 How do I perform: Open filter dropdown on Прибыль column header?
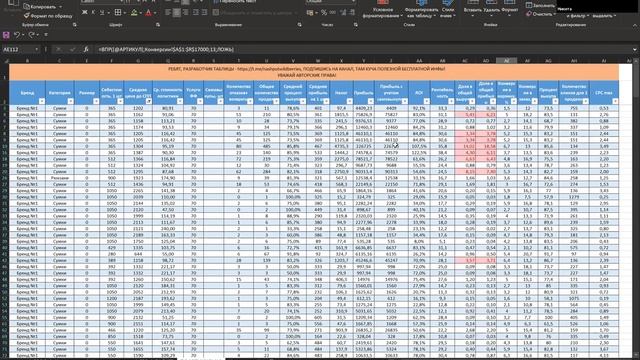click(x=370, y=101)
